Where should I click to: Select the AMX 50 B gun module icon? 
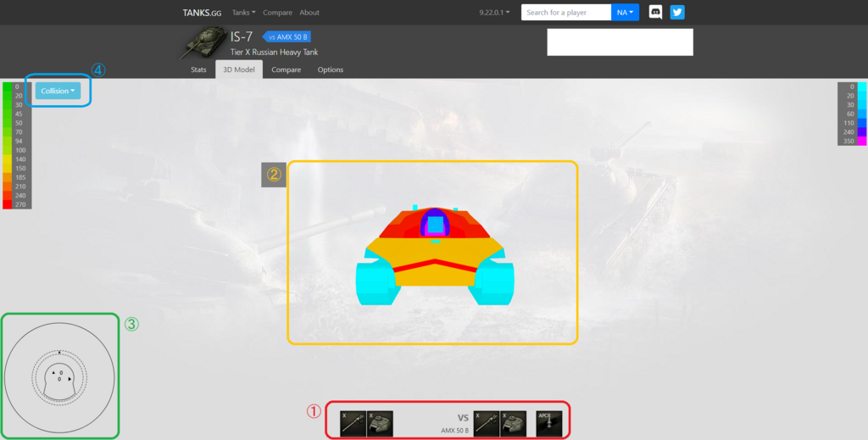(x=487, y=423)
